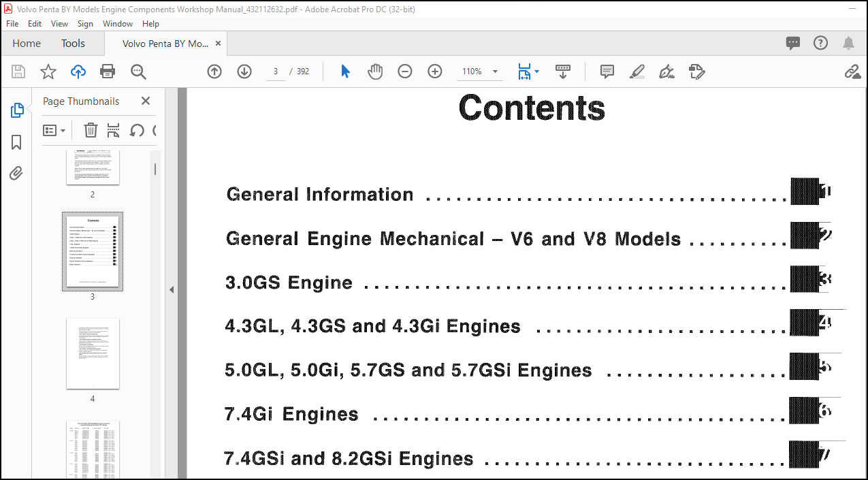This screenshot has width=868, height=480.
Task: Open the Help menu
Action: tap(150, 23)
